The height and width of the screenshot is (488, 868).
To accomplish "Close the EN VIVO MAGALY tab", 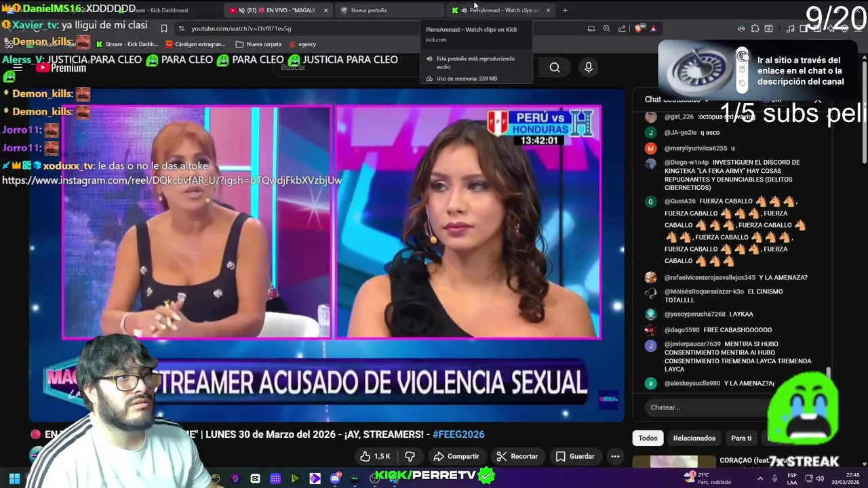I will (x=325, y=10).
